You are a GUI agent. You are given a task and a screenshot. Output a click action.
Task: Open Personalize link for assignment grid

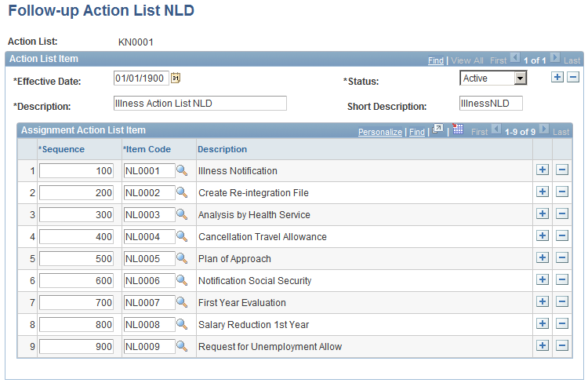tap(380, 132)
